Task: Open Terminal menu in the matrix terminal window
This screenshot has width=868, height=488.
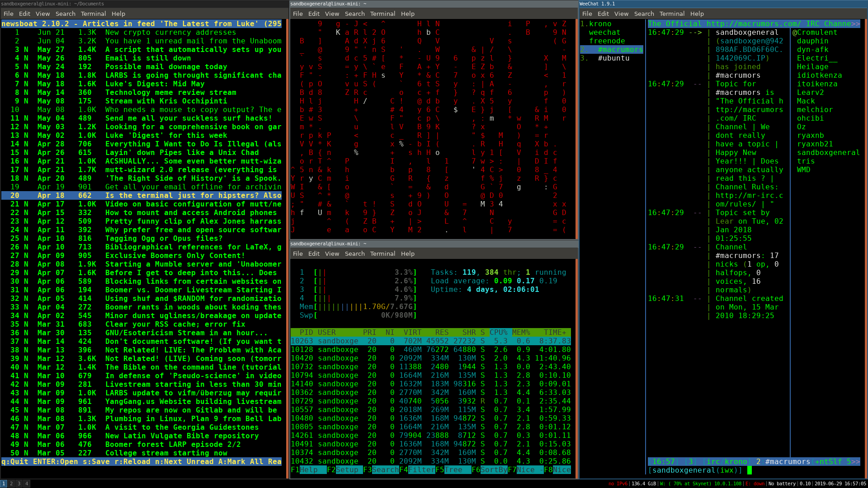Action: [382, 14]
